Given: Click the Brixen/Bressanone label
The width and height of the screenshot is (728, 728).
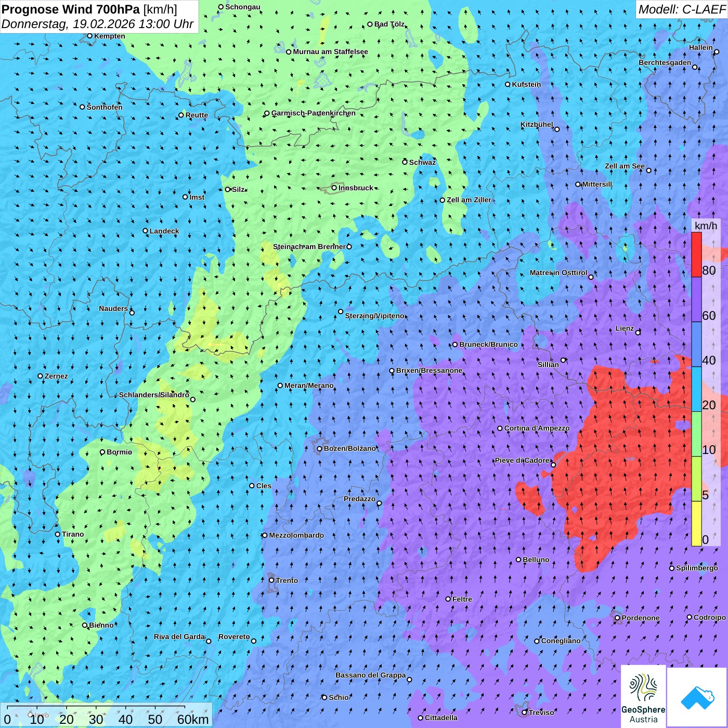Looking at the screenshot, I should tap(429, 370).
